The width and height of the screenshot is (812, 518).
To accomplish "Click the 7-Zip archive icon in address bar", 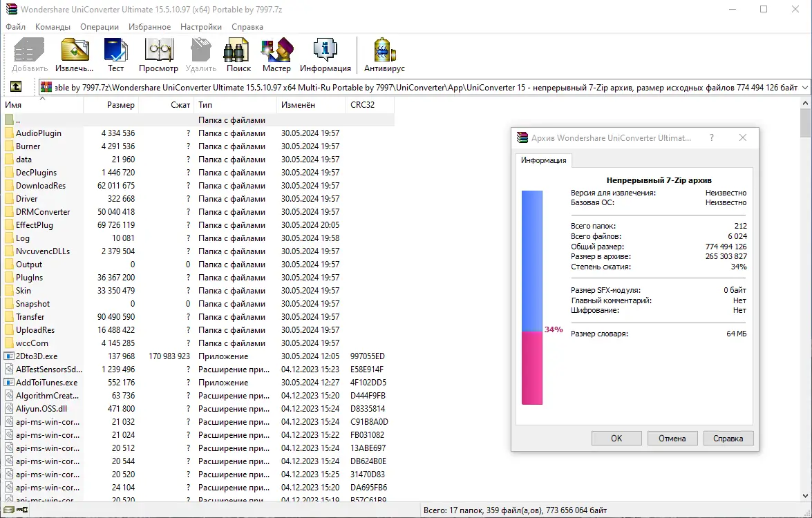I will coord(46,87).
